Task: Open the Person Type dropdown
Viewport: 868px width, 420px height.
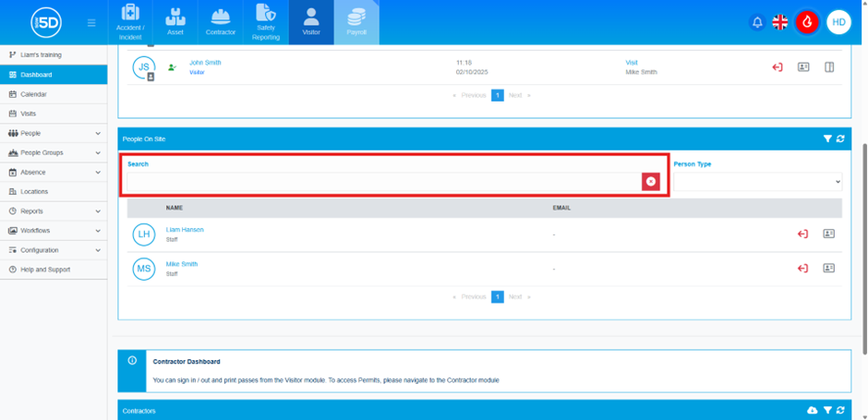Action: point(757,182)
